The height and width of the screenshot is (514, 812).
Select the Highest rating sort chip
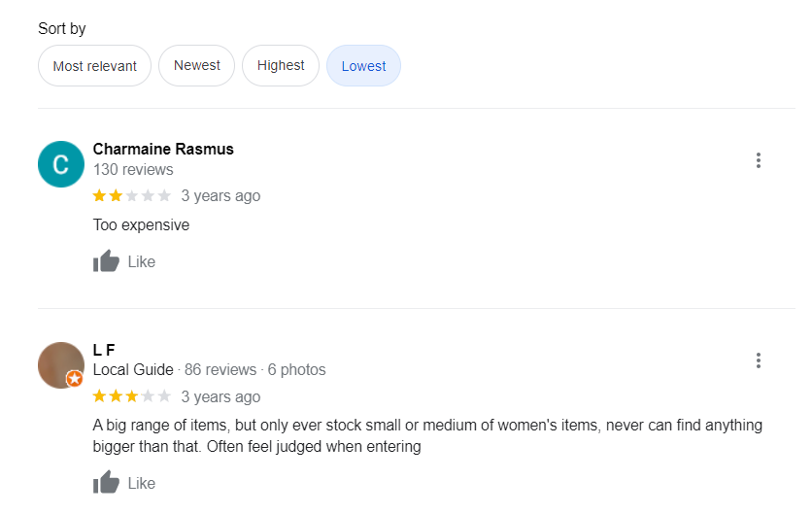click(281, 66)
